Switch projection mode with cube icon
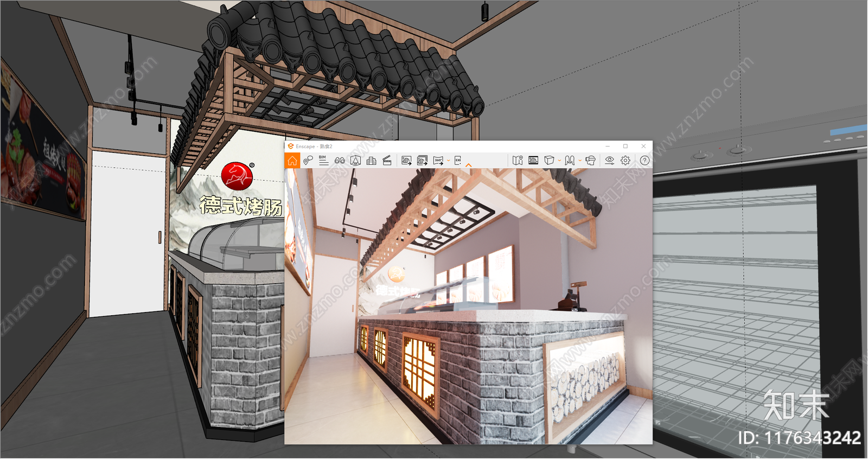 (x=549, y=161)
